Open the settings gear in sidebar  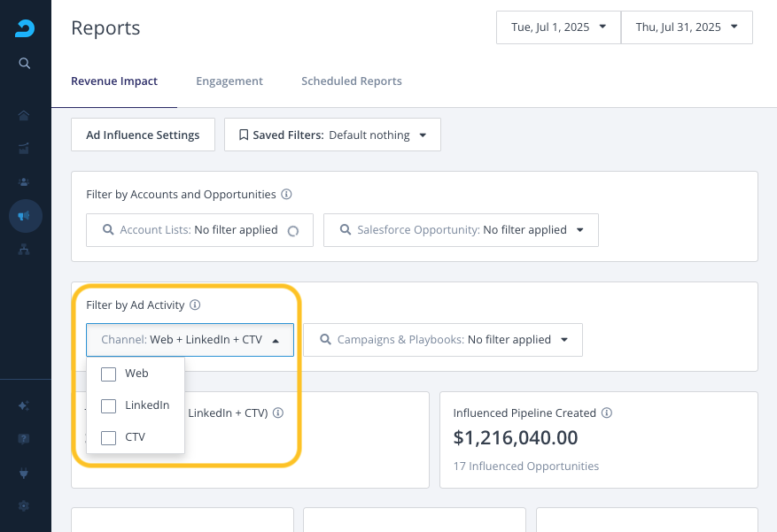(25, 506)
